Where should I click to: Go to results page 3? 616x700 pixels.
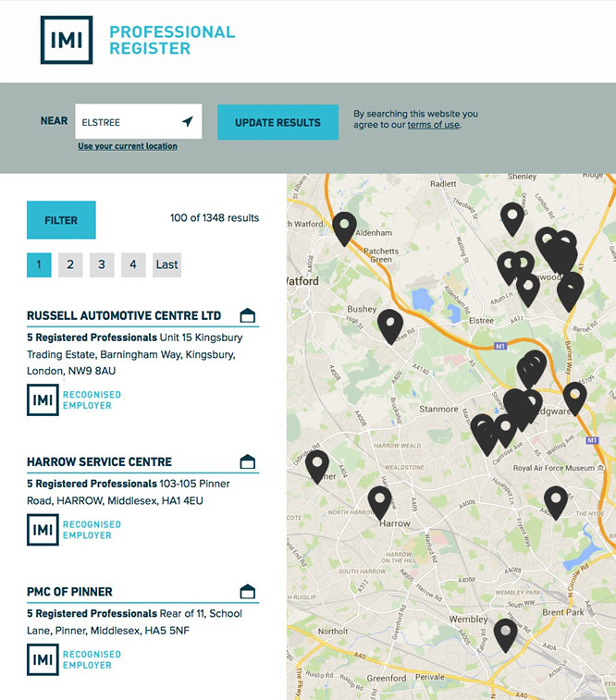[102, 264]
